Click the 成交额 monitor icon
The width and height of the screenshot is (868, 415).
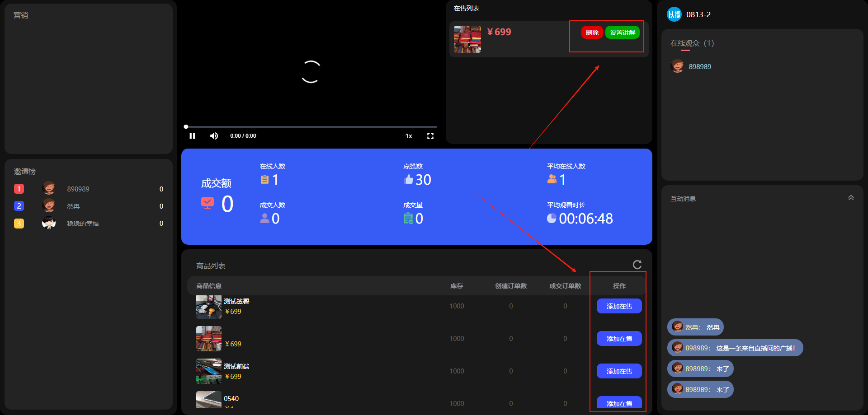click(208, 203)
